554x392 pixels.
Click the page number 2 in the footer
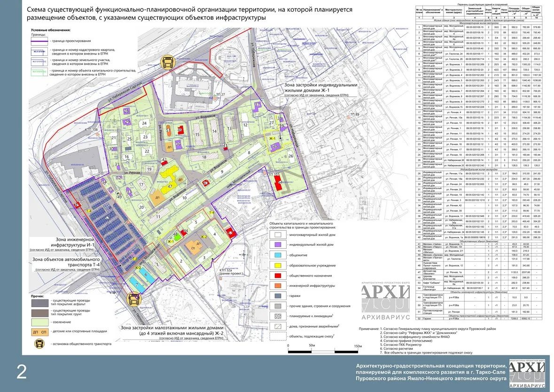[22, 372]
